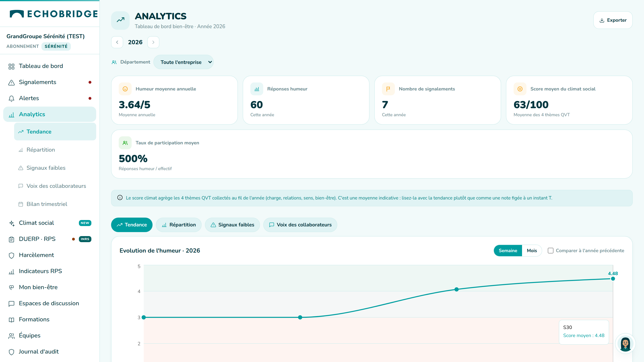The height and width of the screenshot is (362, 644).
Task: Click the Exporter button
Action: (x=613, y=20)
